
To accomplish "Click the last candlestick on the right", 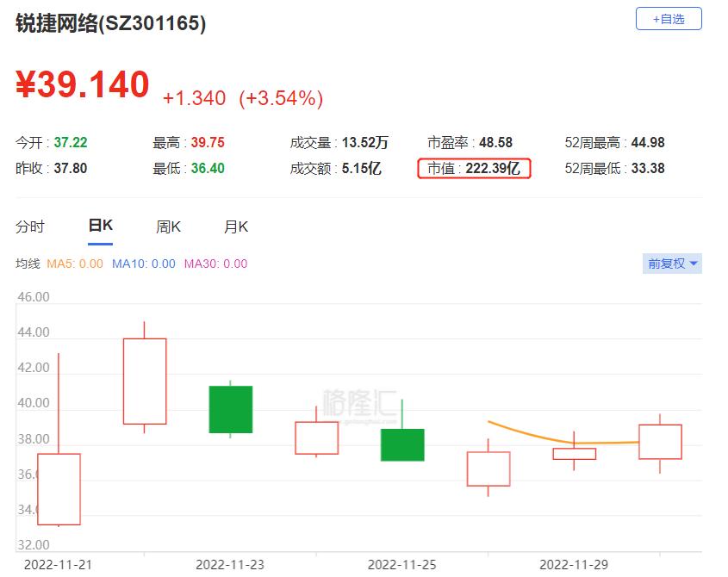I will pos(660,442).
